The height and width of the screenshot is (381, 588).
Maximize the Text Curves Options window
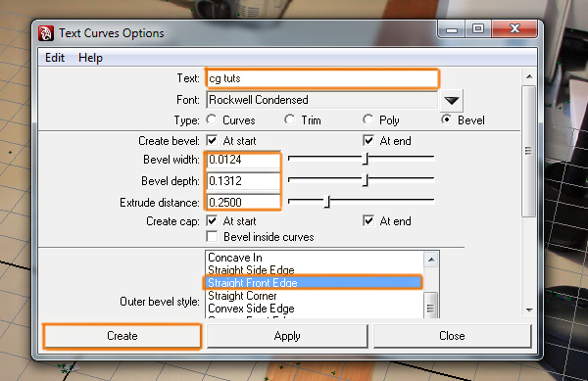tap(478, 29)
